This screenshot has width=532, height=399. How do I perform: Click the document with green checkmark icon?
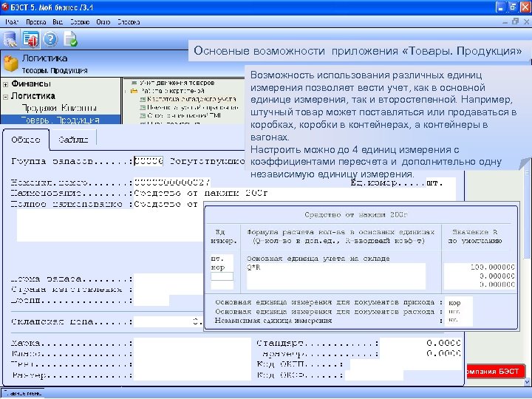(70, 39)
